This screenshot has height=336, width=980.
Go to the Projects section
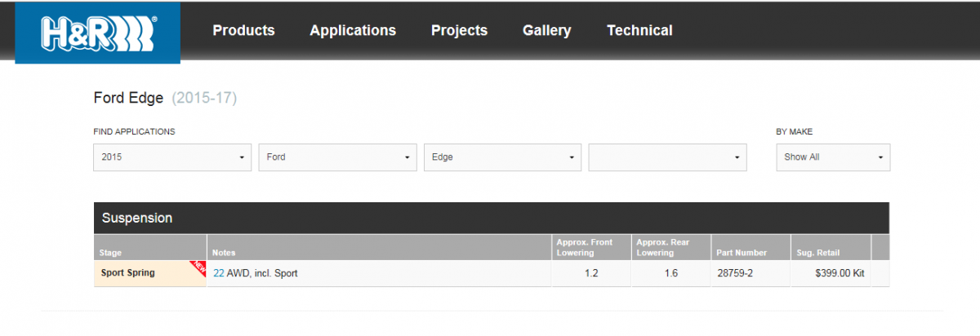(459, 30)
